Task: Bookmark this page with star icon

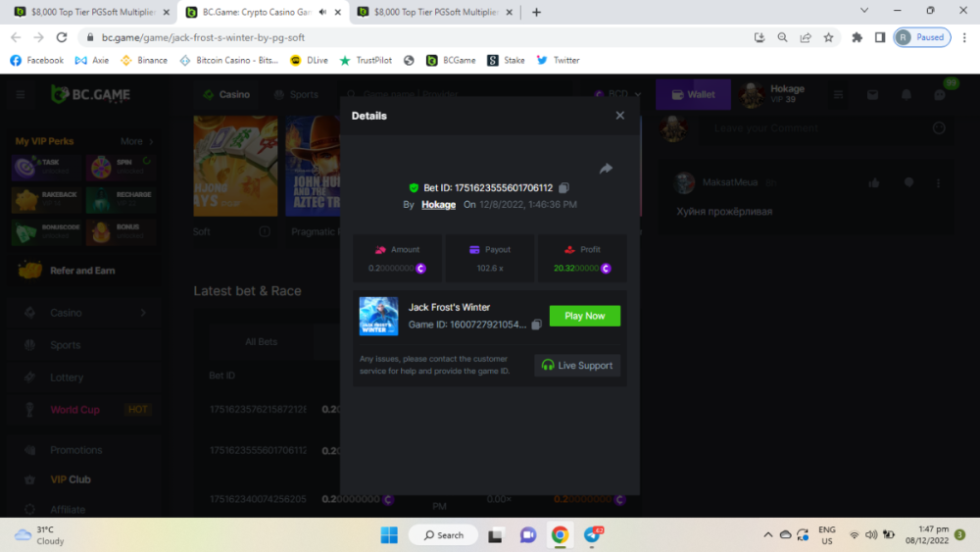Action: tap(829, 37)
